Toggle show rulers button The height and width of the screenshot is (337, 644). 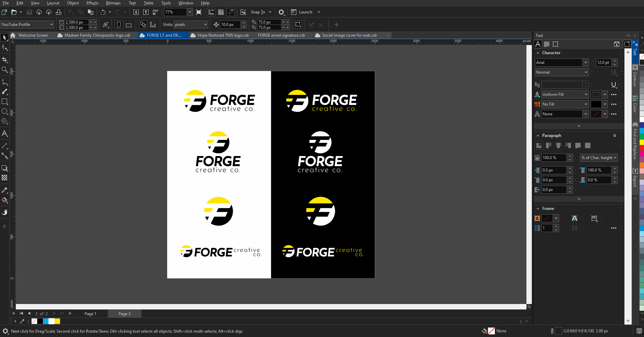pos(211,12)
